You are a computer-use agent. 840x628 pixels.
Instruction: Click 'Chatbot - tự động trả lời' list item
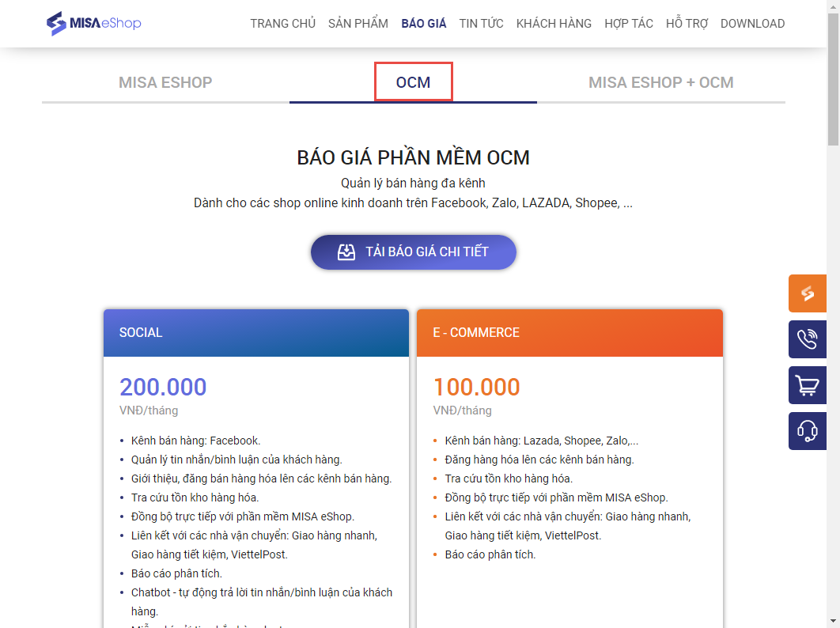[262, 602]
